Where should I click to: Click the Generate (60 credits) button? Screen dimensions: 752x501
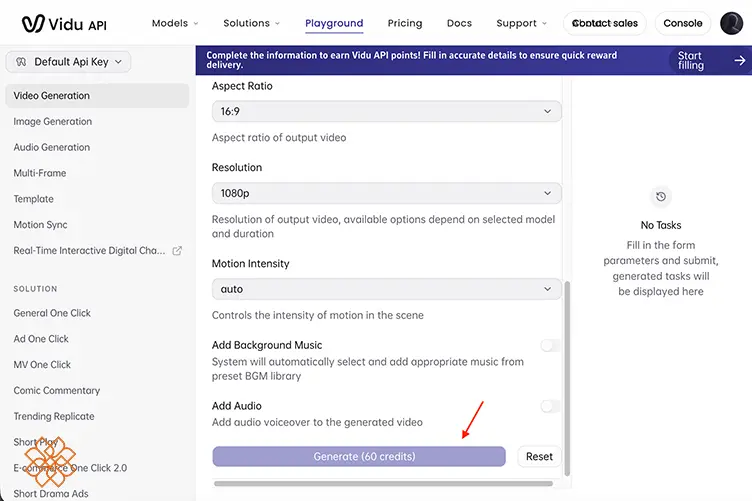click(359, 456)
